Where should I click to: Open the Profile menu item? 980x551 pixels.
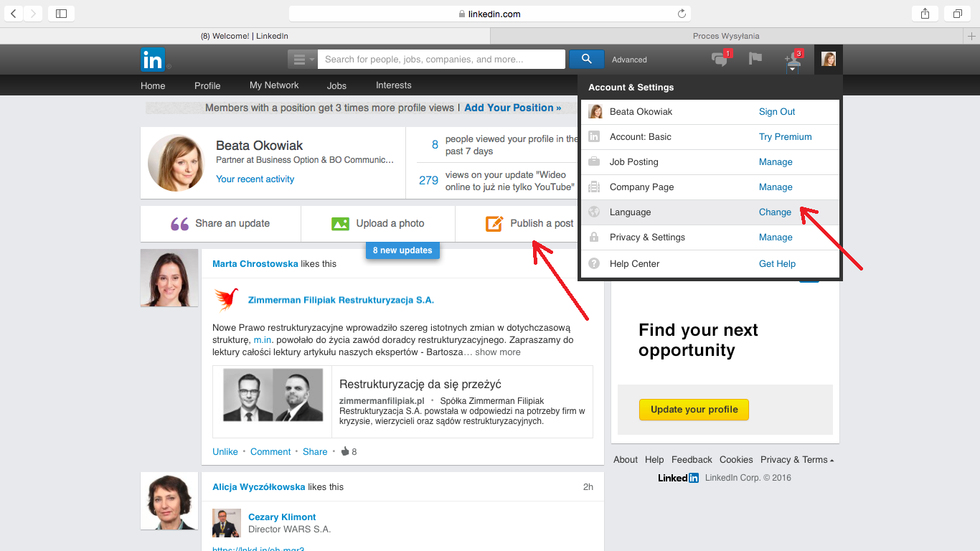coord(207,85)
